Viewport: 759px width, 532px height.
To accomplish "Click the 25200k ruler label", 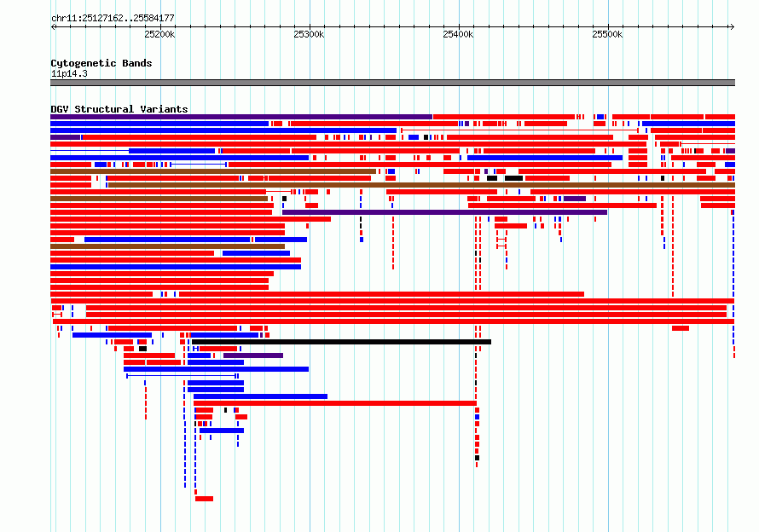I will [x=159, y=34].
